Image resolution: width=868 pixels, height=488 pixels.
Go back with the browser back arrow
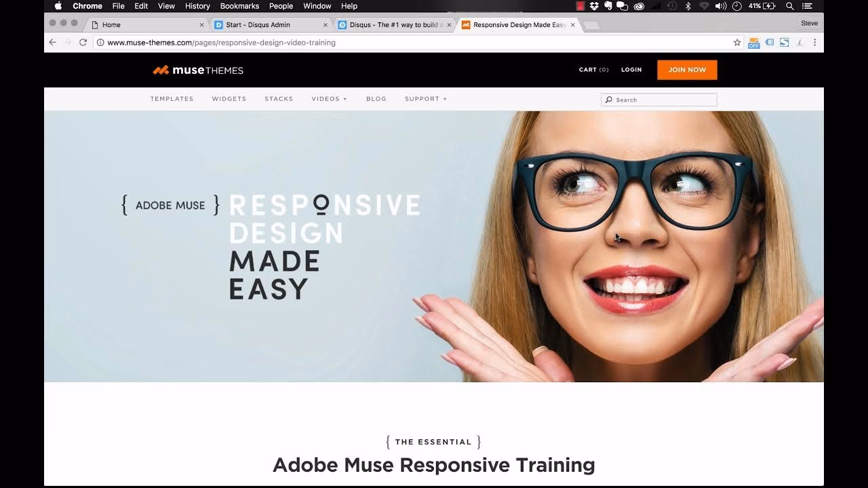click(x=53, y=42)
